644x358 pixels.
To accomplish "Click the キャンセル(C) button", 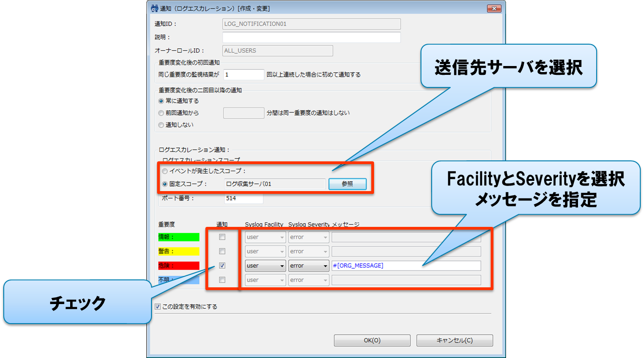I will point(454,340).
